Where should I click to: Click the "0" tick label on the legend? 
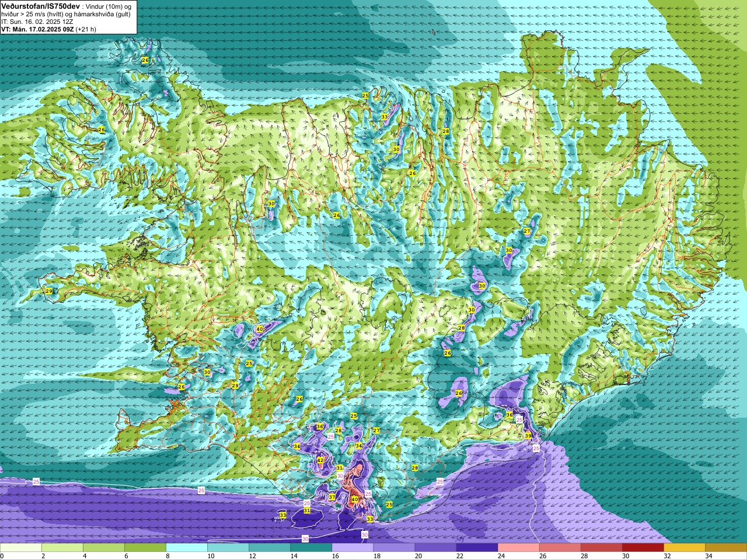pyautogui.click(x=2, y=556)
